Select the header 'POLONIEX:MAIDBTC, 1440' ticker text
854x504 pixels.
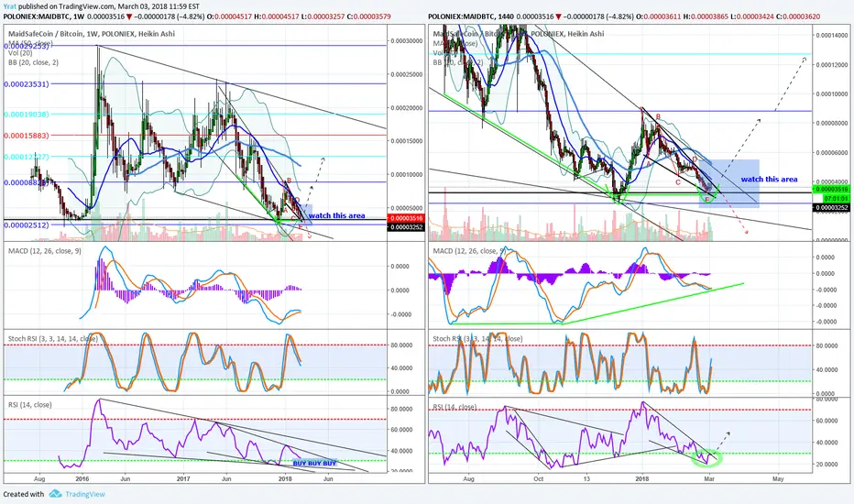471,16
